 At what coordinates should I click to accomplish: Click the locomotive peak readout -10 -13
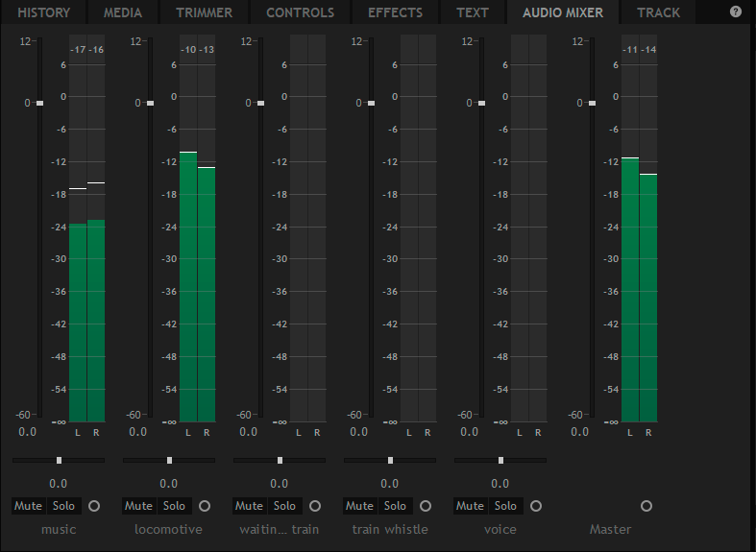pyautogui.click(x=197, y=50)
